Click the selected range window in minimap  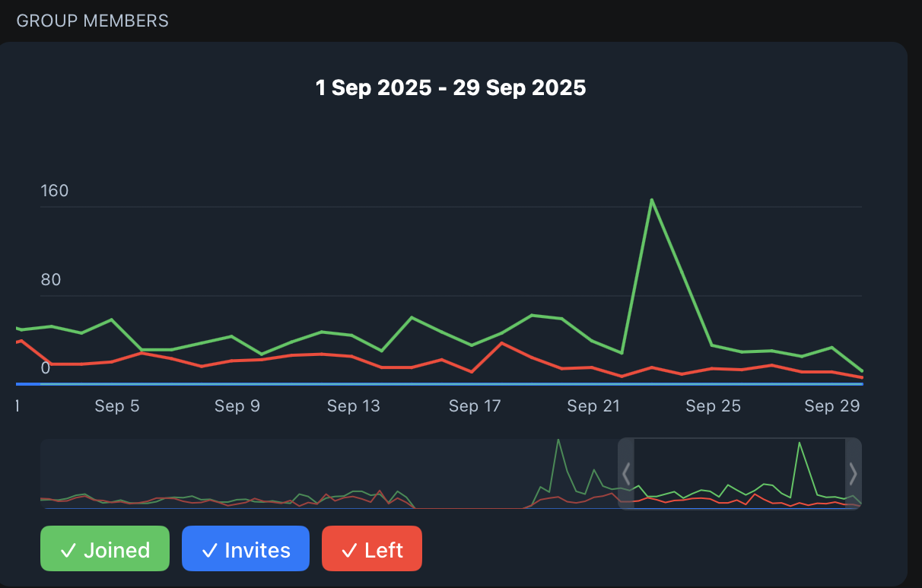pyautogui.click(x=739, y=474)
